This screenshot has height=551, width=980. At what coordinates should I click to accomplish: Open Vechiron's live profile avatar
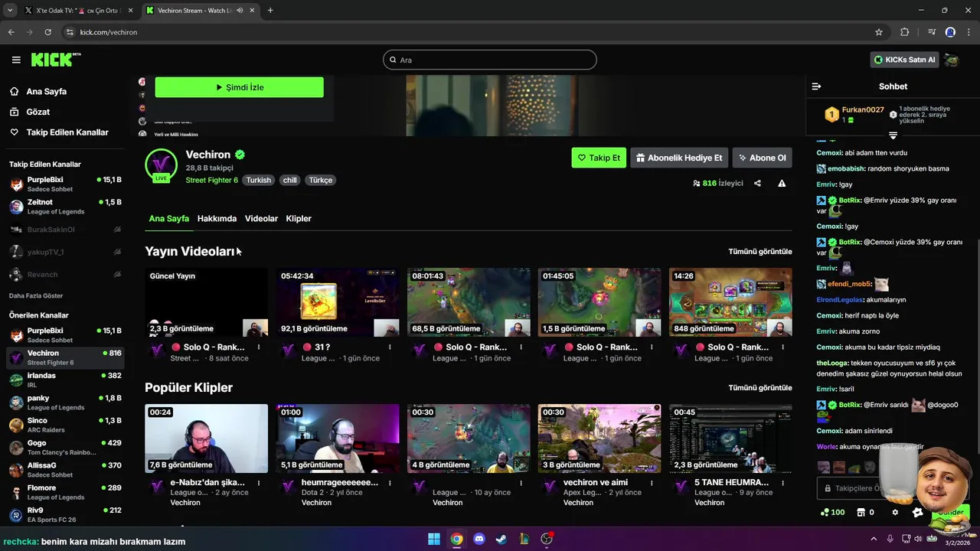pyautogui.click(x=161, y=165)
